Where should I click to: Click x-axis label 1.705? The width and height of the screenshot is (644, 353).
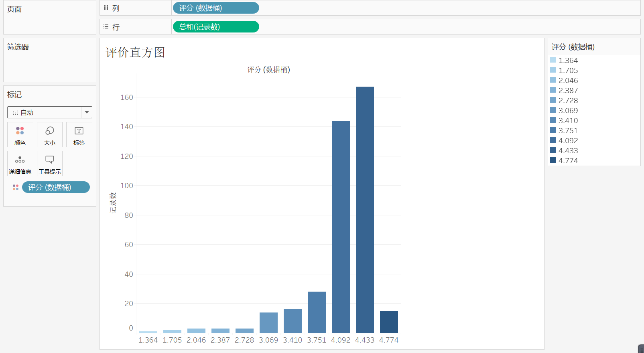[172, 340]
